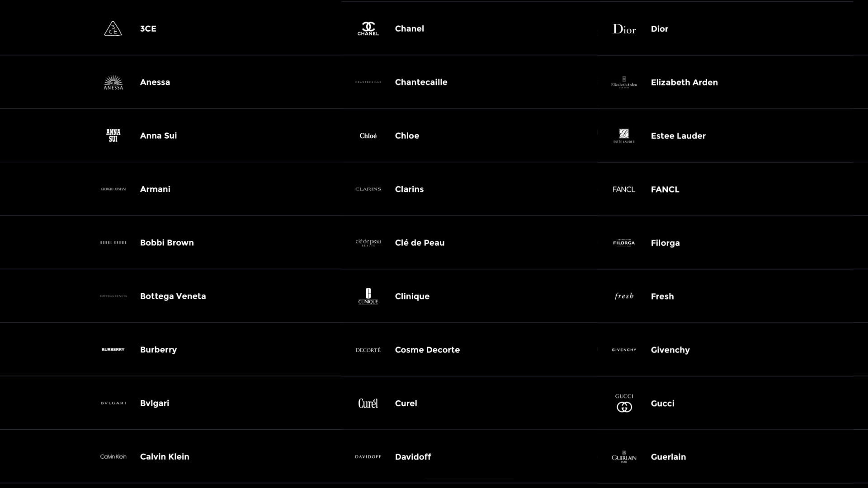Go to the Bottega Veneta brand
This screenshot has height=488, width=868.
(x=173, y=296)
